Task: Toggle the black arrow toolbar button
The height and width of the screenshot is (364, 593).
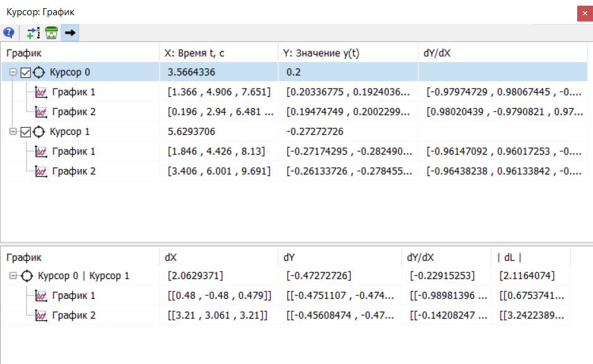Action: pyautogui.click(x=70, y=33)
